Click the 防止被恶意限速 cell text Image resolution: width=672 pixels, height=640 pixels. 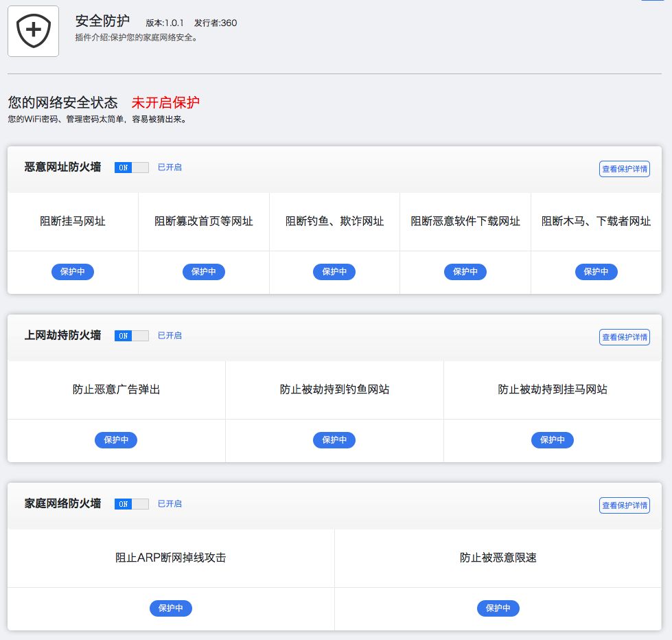[x=498, y=558]
